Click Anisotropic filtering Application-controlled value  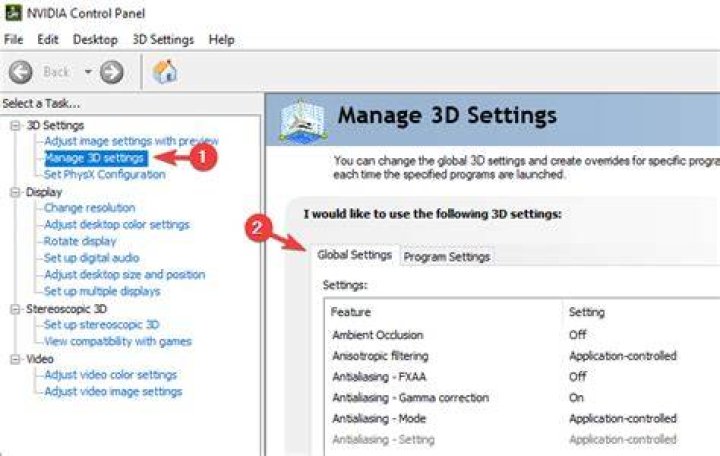click(623, 356)
